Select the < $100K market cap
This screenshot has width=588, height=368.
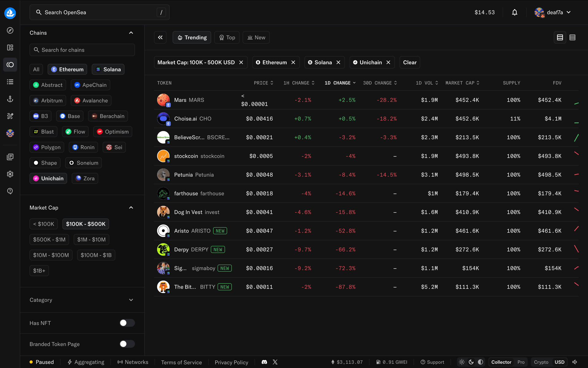click(44, 224)
